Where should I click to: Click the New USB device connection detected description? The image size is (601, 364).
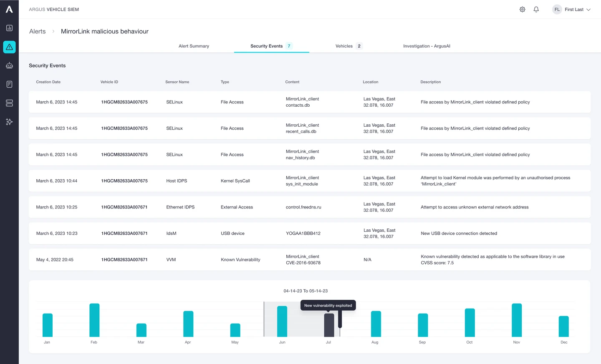[x=459, y=233]
